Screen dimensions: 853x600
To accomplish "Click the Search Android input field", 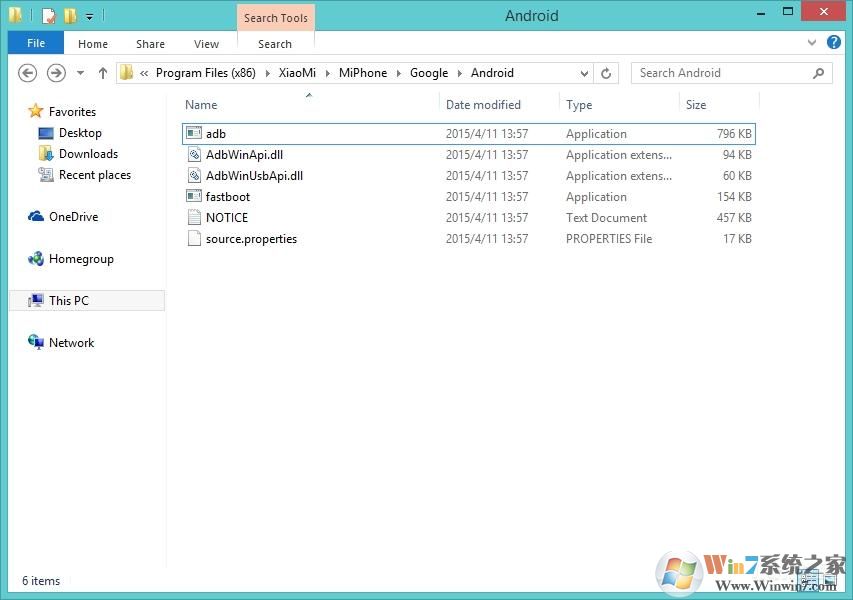I will (x=722, y=73).
